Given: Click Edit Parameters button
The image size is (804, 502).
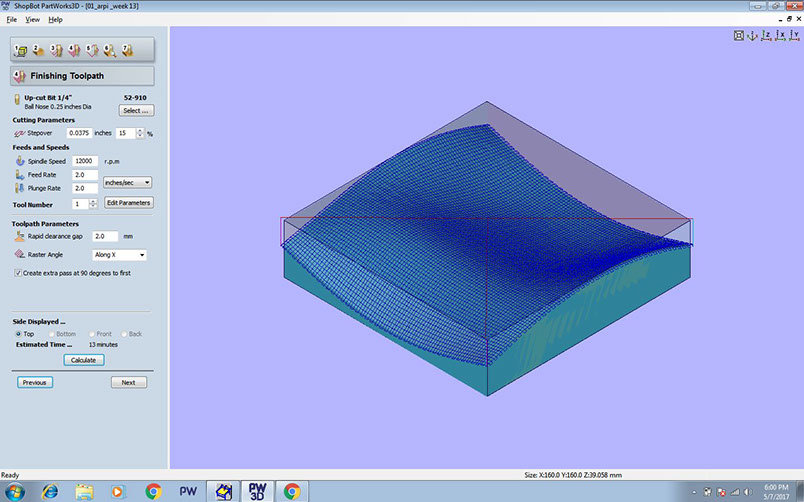Looking at the screenshot, I should pos(129,203).
